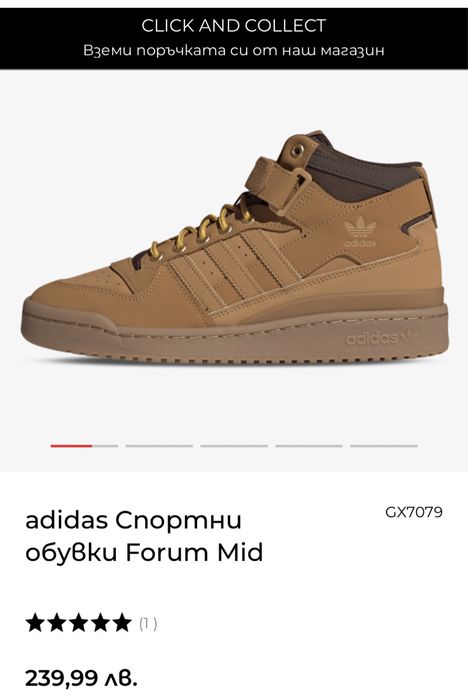Select the first red carousel indicator

pos(84,445)
